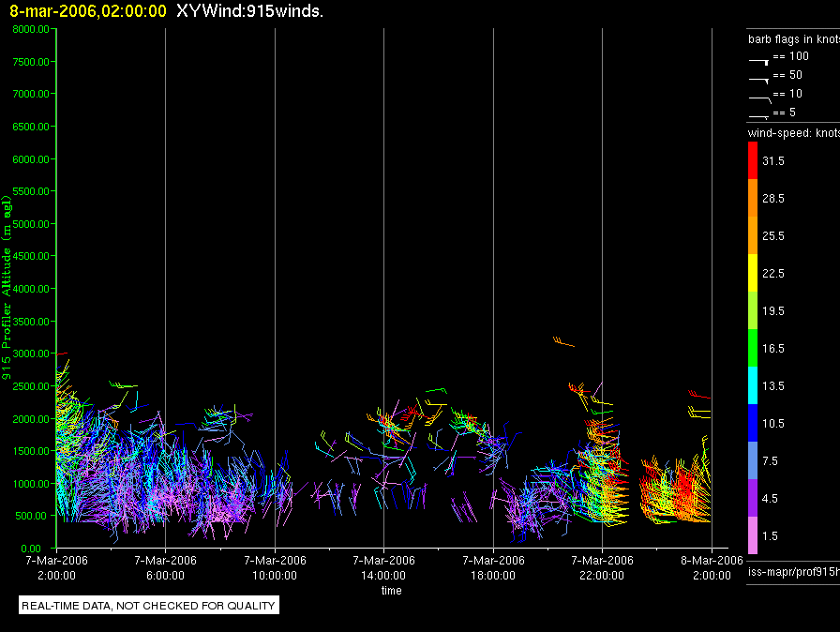Select the yellow 22.5 knots color swatch
The image size is (840, 632).
point(753,273)
